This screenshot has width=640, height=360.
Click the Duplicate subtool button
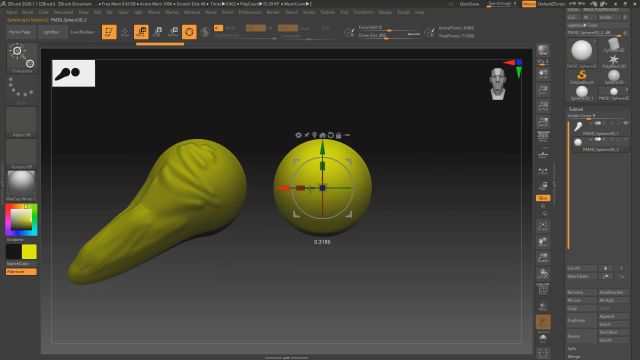[582, 320]
